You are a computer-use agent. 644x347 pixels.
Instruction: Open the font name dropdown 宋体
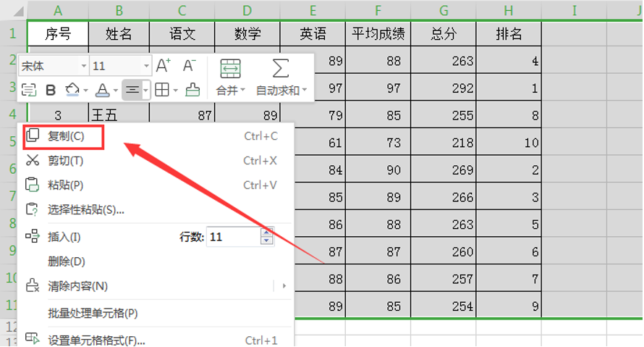coord(84,66)
